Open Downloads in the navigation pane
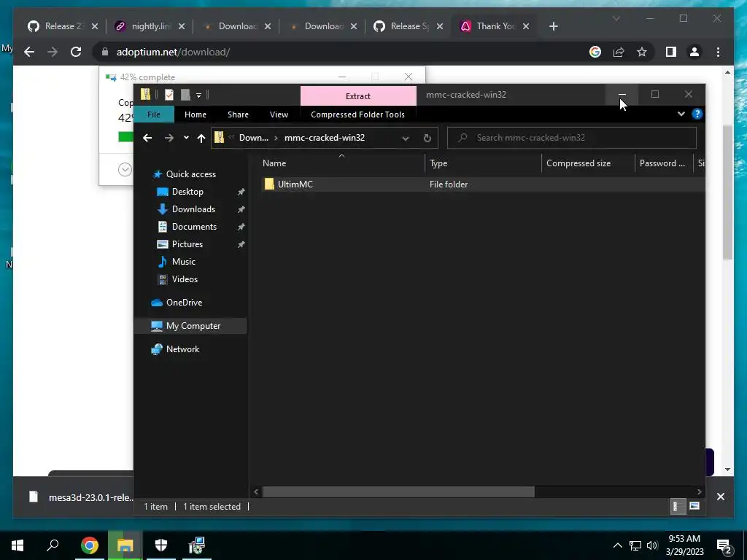The width and height of the screenshot is (747, 560). point(193,209)
